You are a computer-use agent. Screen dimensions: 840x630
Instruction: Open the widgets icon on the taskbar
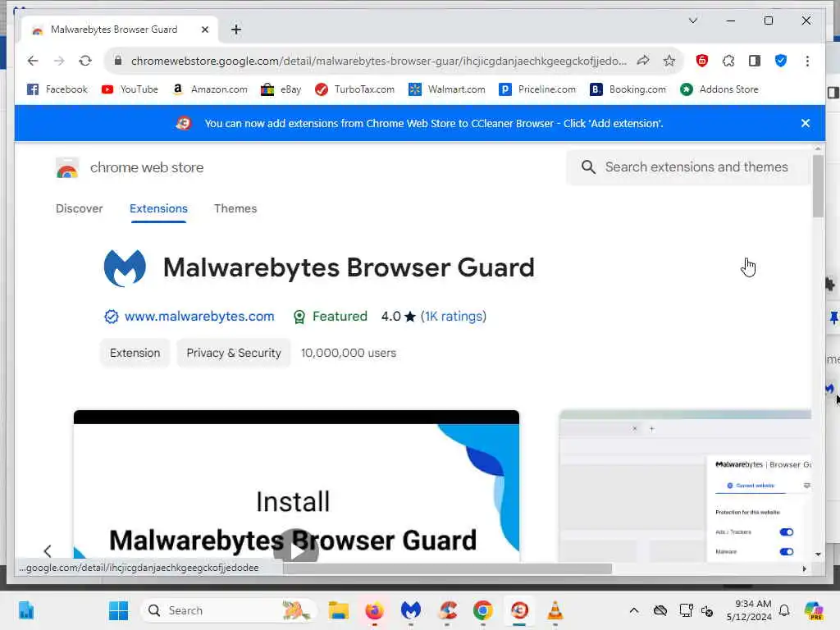coord(25,610)
